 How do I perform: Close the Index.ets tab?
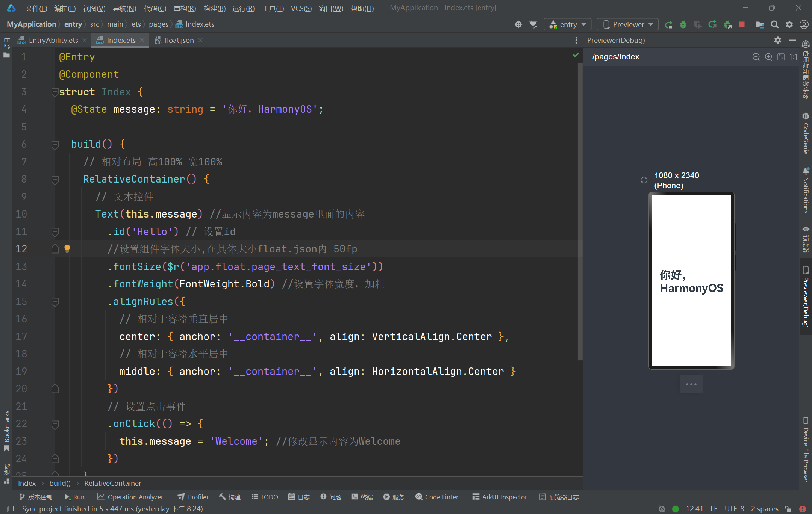[x=142, y=40]
